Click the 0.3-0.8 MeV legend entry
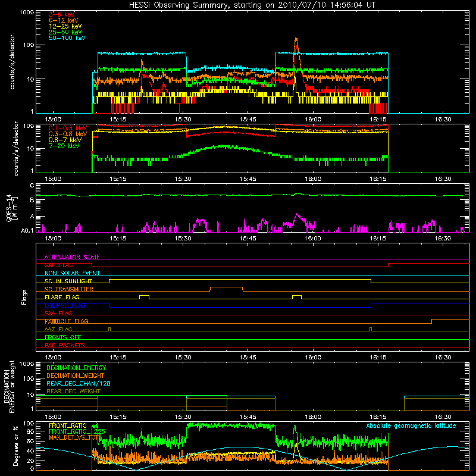This screenshot has height=476, width=476. click(68, 134)
